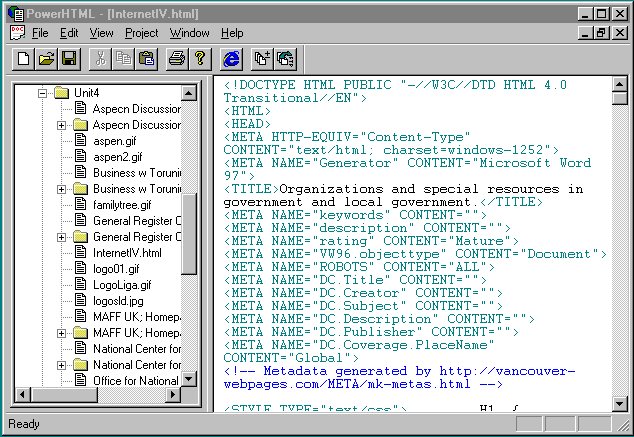Viewport: 634px width, 437px height.
Task: Expand the Aspecn Discussion folder
Action: [x=61, y=125]
